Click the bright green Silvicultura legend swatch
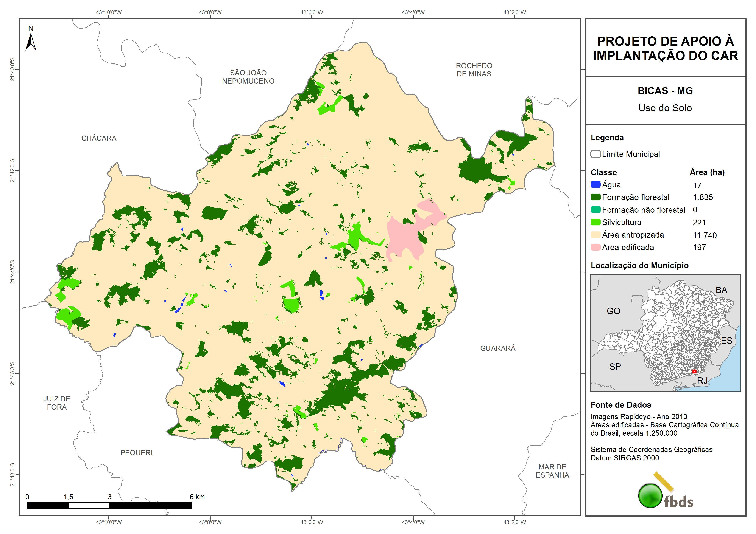This screenshot has height=534, width=756. pos(595,222)
